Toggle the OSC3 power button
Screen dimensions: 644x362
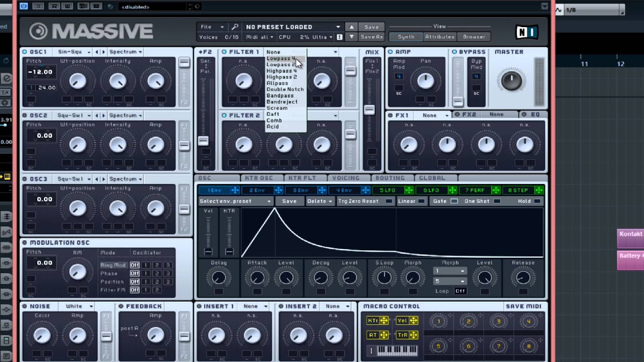(25, 179)
